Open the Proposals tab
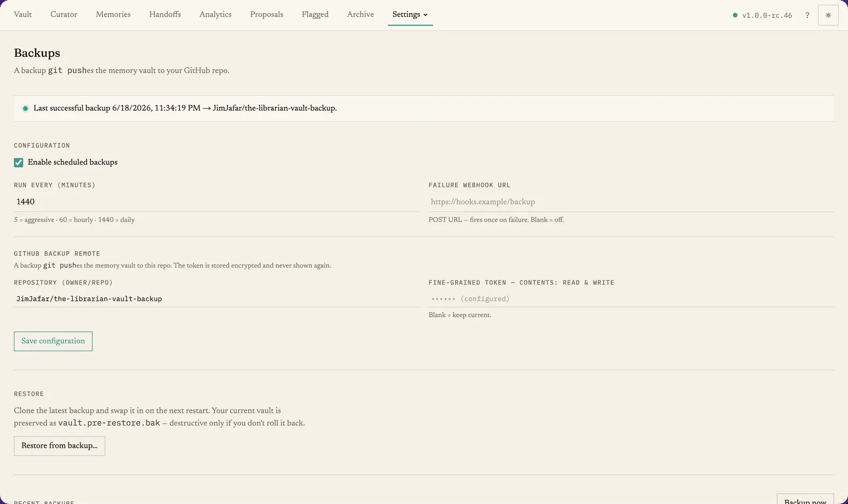This screenshot has height=504, width=848. pyautogui.click(x=267, y=14)
